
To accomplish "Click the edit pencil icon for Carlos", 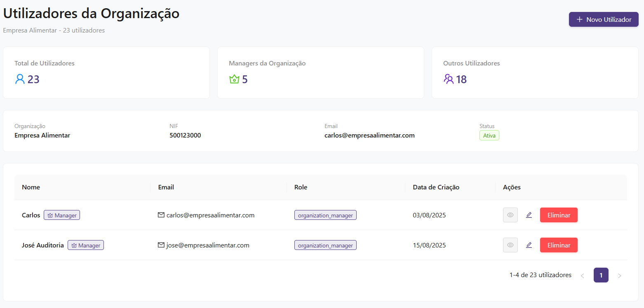I will [529, 215].
